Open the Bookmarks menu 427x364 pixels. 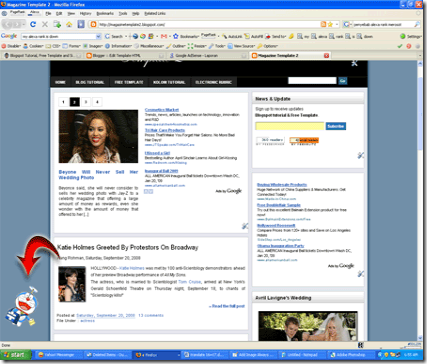[x=105, y=13]
